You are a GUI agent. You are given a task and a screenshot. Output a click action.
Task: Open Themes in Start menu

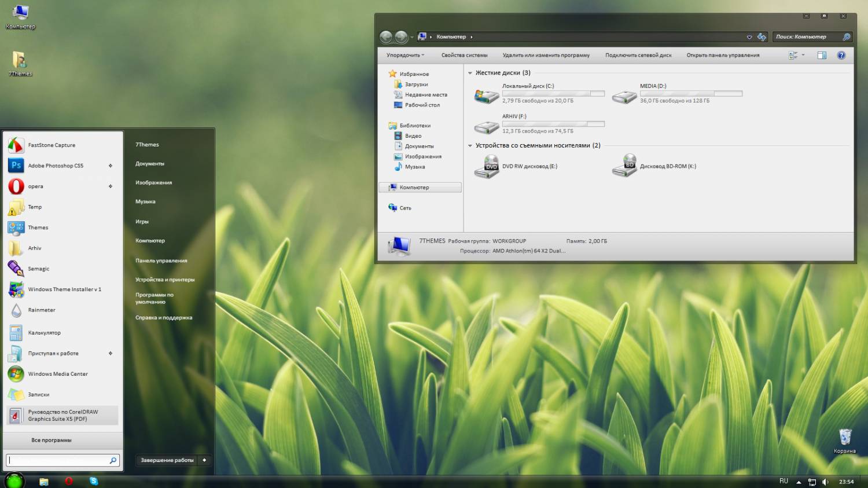62,228
